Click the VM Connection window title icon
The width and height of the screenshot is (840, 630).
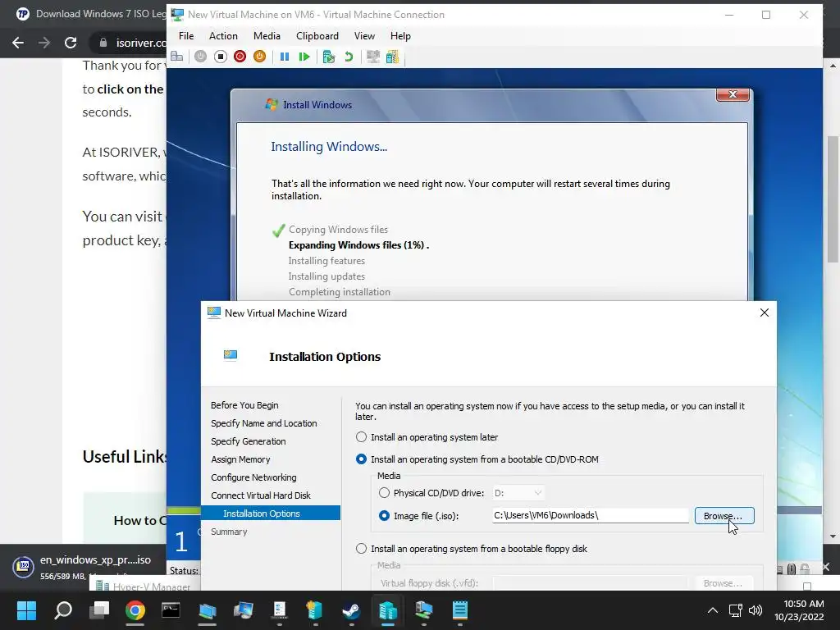[177, 15]
